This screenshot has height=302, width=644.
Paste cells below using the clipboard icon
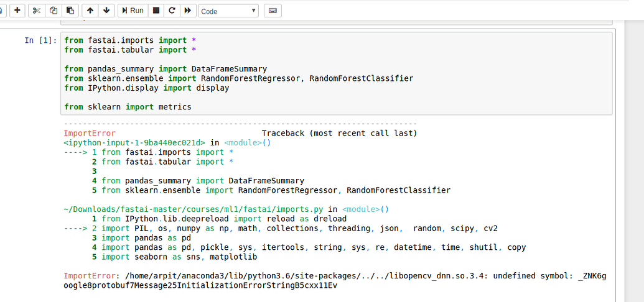pos(70,11)
